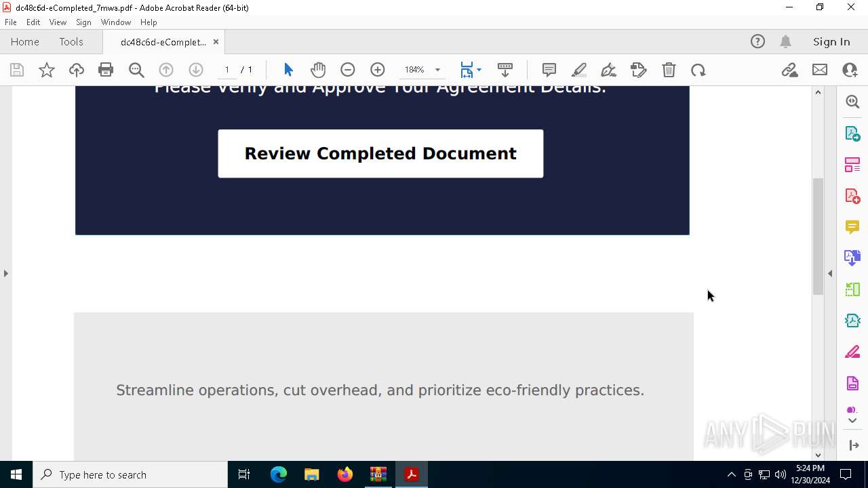This screenshot has height=488, width=868.
Task: Open Export PDF tool in sidebar
Action: pyautogui.click(x=852, y=133)
